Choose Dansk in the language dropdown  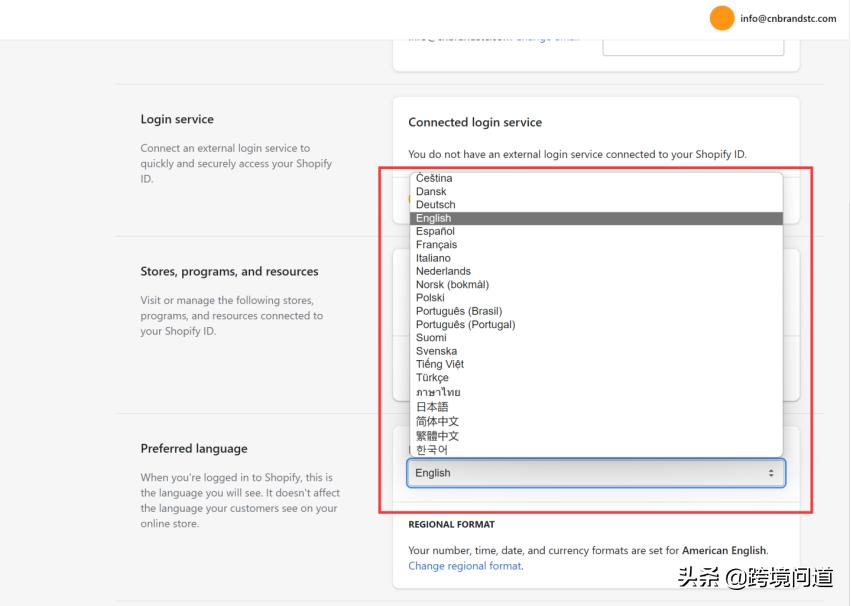pyautogui.click(x=431, y=191)
